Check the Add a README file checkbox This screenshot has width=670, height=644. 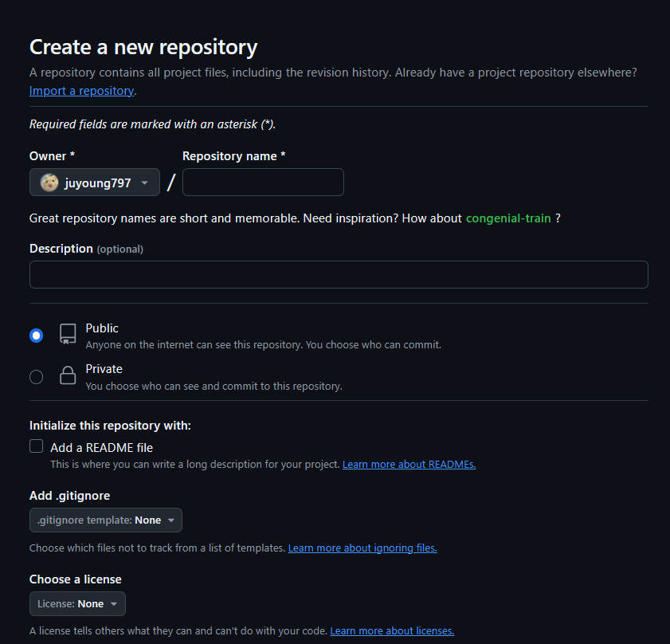[37, 446]
